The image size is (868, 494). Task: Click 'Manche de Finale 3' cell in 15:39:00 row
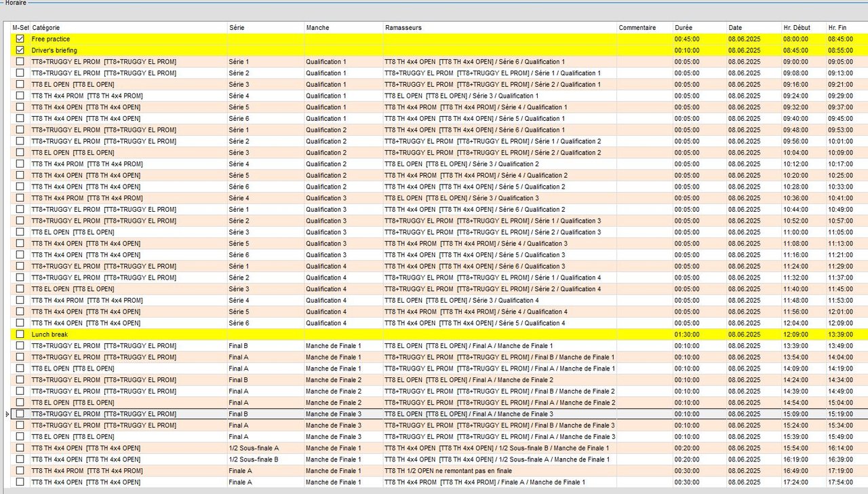(343, 436)
